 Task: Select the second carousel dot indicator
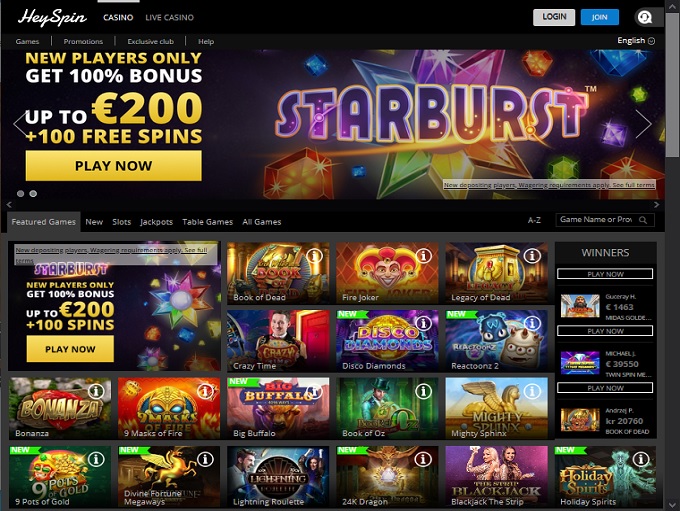tap(33, 193)
